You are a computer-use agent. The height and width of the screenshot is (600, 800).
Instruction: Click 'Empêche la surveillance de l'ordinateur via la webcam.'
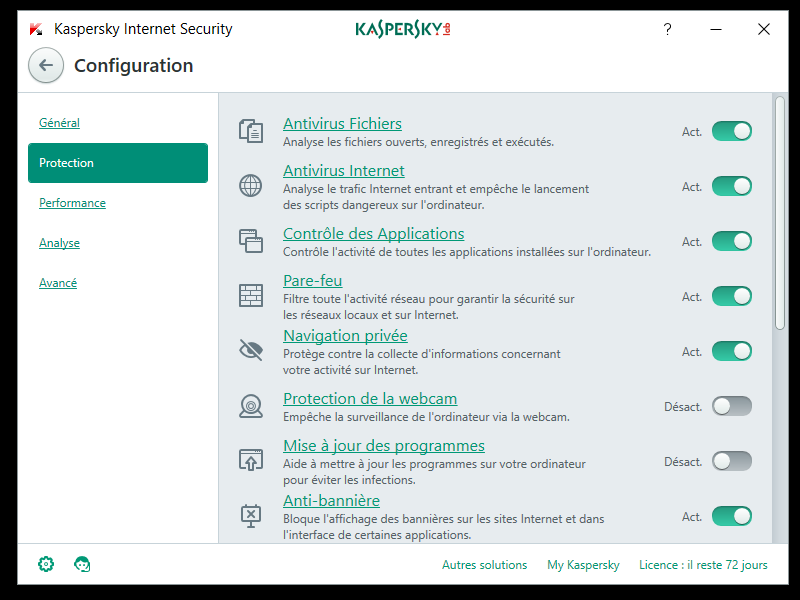tap(426, 417)
